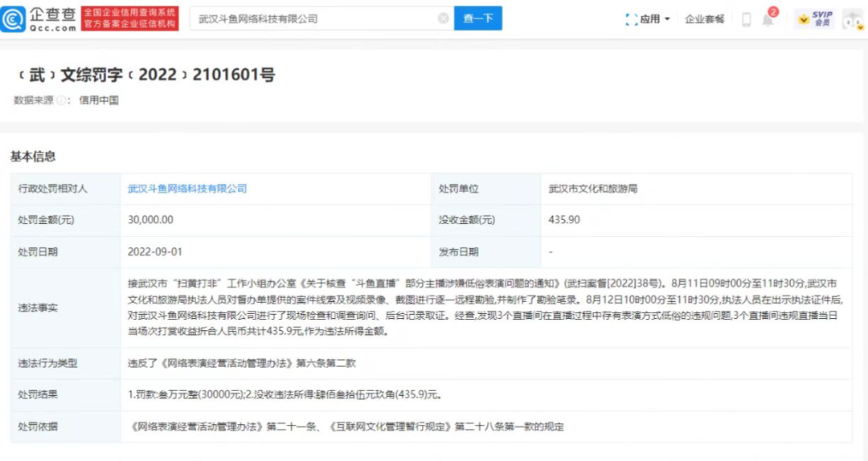Select the 违法事实 label cell

tap(65, 308)
